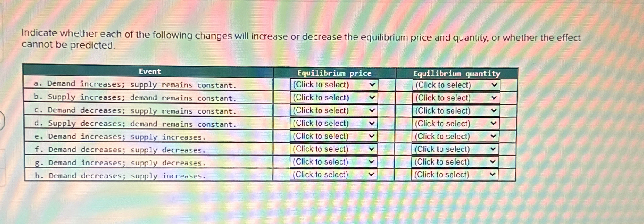Open the price dropdown for 'Demand decreases; supply increases'
644x224 pixels.
(333, 174)
